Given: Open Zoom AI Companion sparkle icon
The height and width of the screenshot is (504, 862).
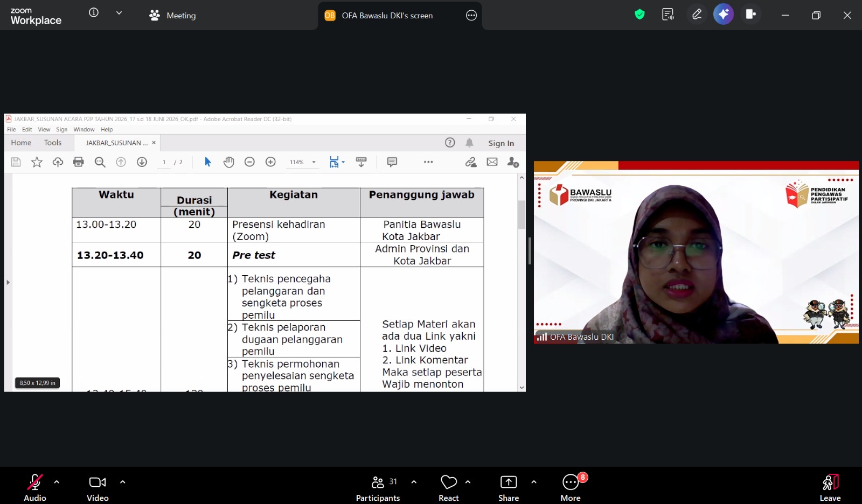Looking at the screenshot, I should pos(723,15).
